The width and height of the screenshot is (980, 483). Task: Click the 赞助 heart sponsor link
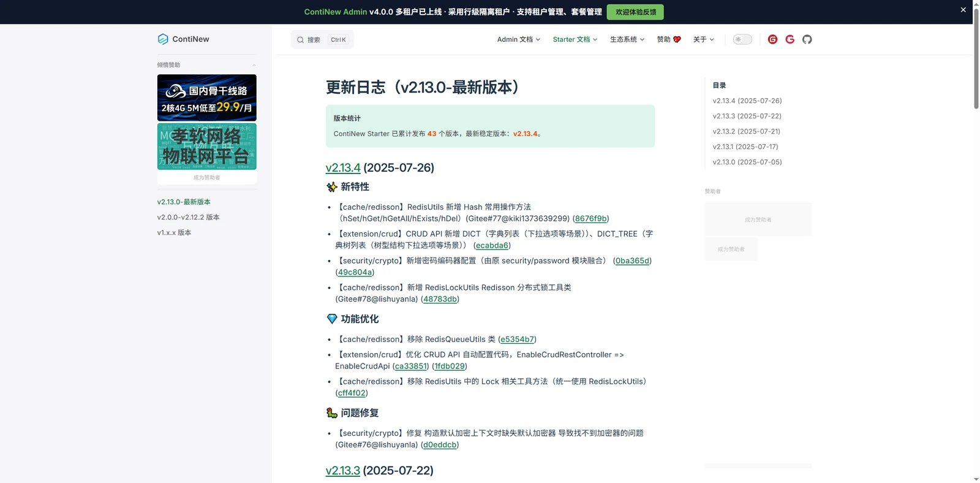(669, 39)
